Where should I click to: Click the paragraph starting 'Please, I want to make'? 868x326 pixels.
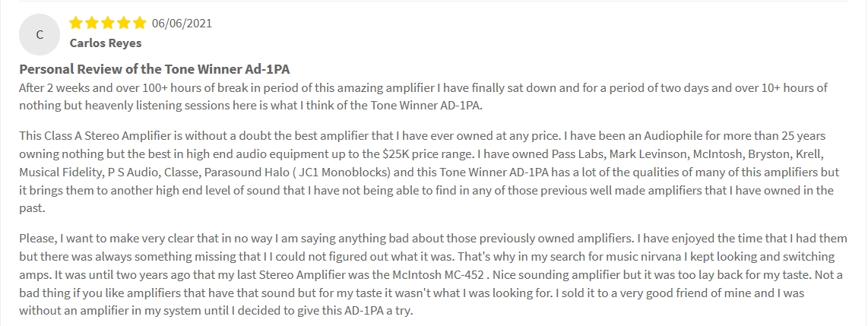[433, 274]
